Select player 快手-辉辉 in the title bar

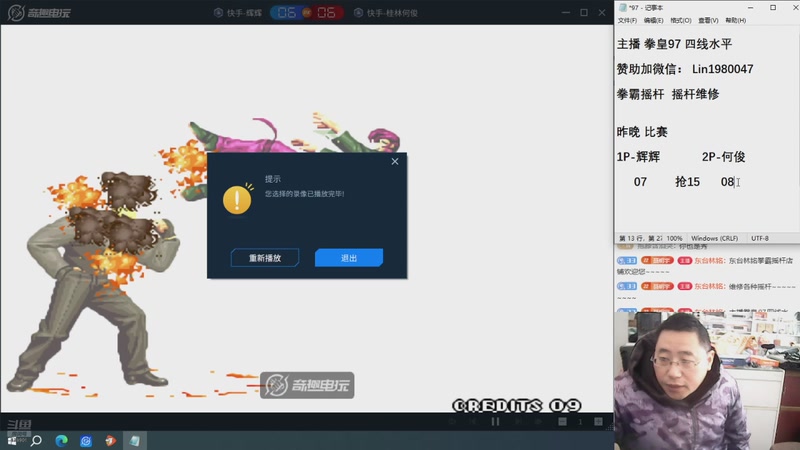238,13
